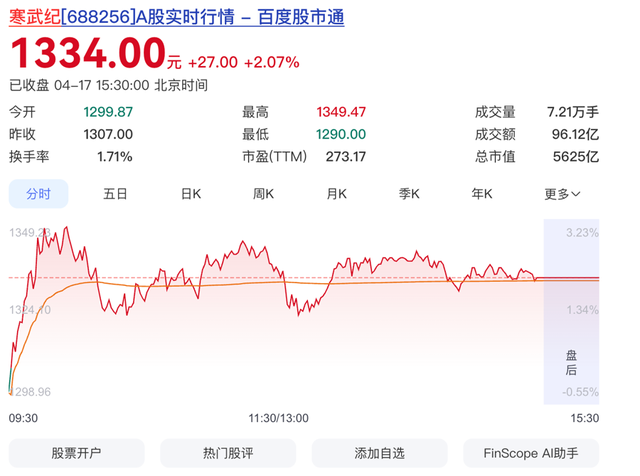
Task: Click the intraday peak on the price line
Action: (67, 227)
